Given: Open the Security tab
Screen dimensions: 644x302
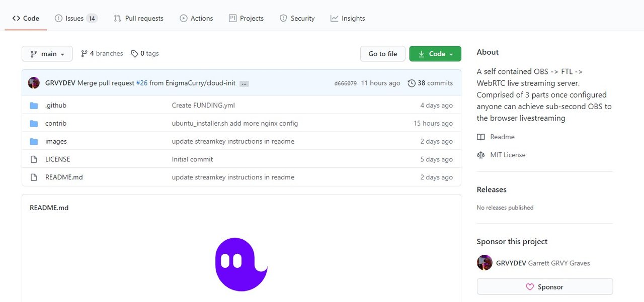Looking at the screenshot, I should [297, 18].
